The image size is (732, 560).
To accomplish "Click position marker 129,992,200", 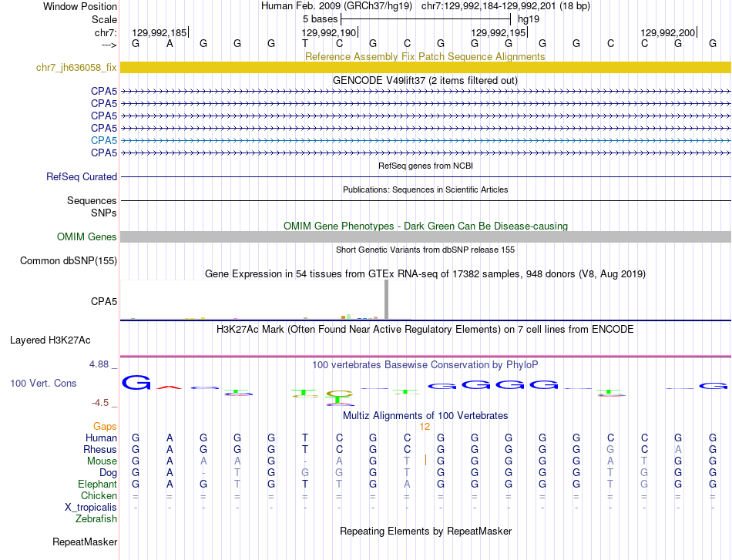I will pos(668,32).
